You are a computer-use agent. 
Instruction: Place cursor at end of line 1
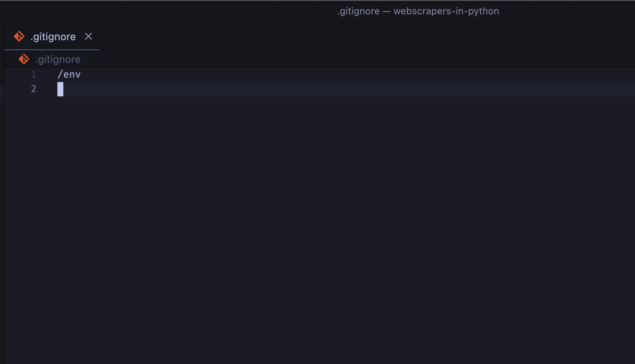click(81, 74)
